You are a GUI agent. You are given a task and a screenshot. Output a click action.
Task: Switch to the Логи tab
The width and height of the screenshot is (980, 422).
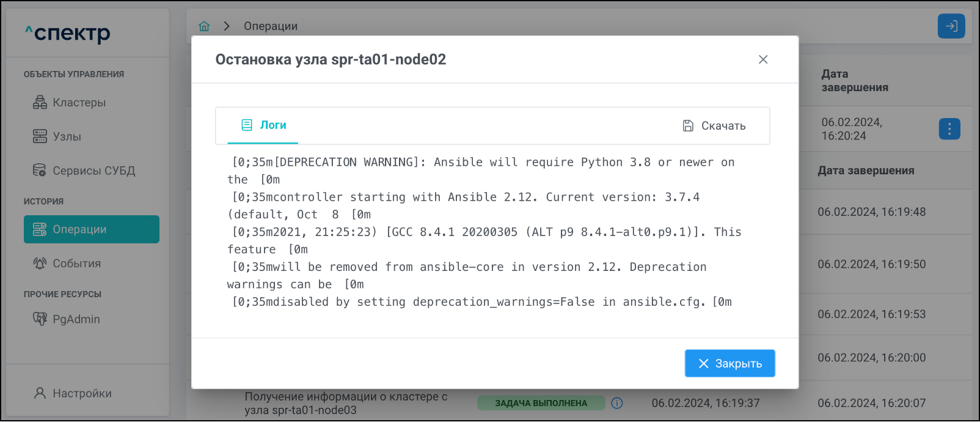click(263, 125)
